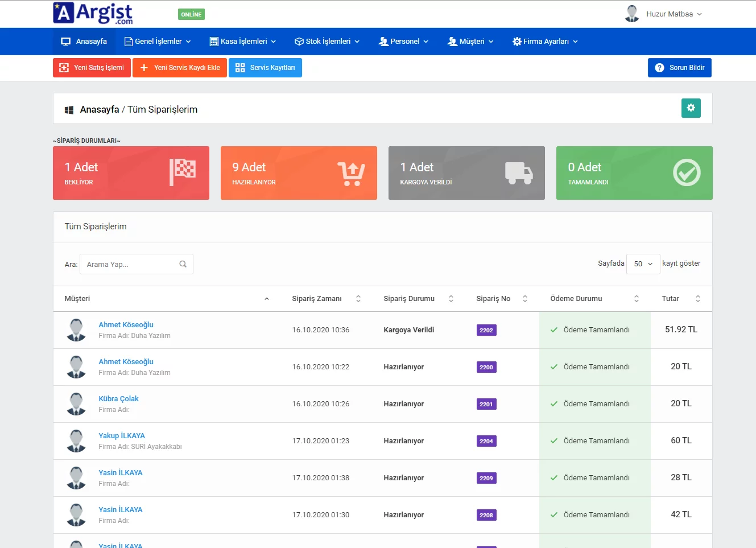This screenshot has height=548, width=756.
Task: Expand the Kasa İşlemleri dropdown menu
Action: coord(243,42)
